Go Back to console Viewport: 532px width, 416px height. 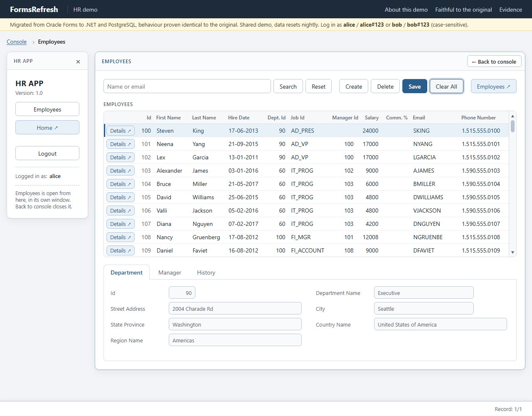point(494,62)
